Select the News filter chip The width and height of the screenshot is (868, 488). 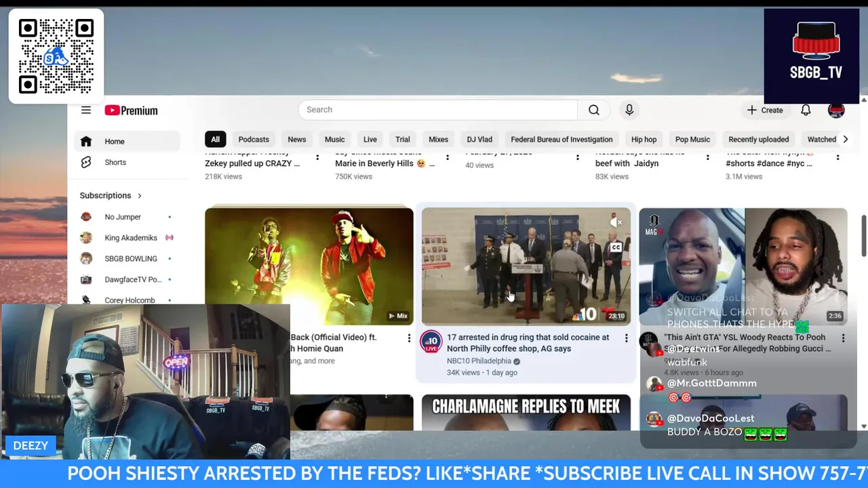pyautogui.click(x=296, y=139)
